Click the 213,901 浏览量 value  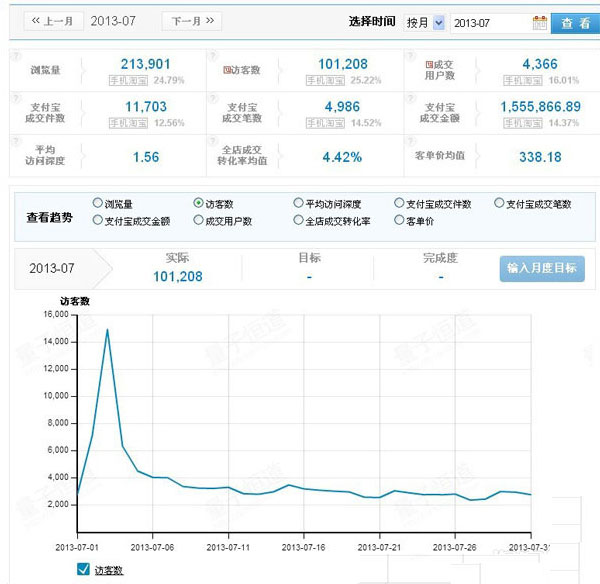146,64
